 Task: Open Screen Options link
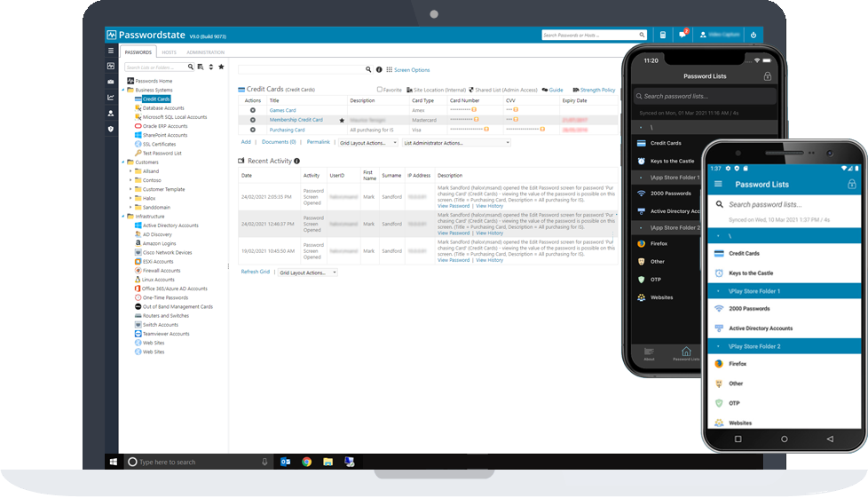click(x=412, y=70)
